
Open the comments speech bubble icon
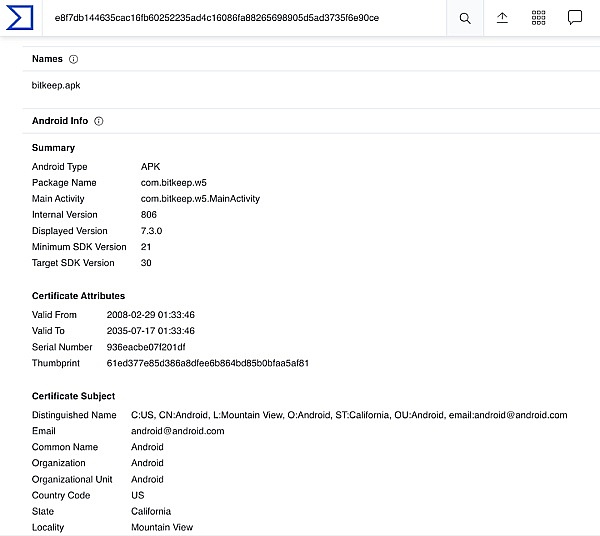point(575,18)
